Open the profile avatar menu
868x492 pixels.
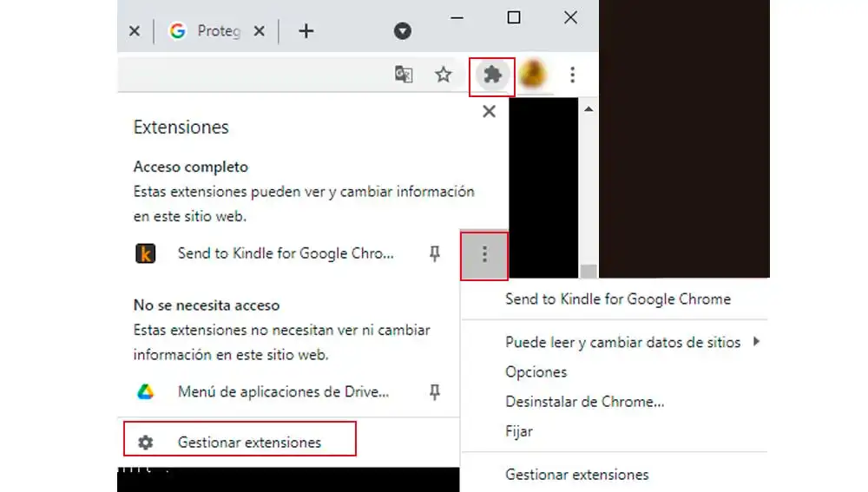coord(533,74)
